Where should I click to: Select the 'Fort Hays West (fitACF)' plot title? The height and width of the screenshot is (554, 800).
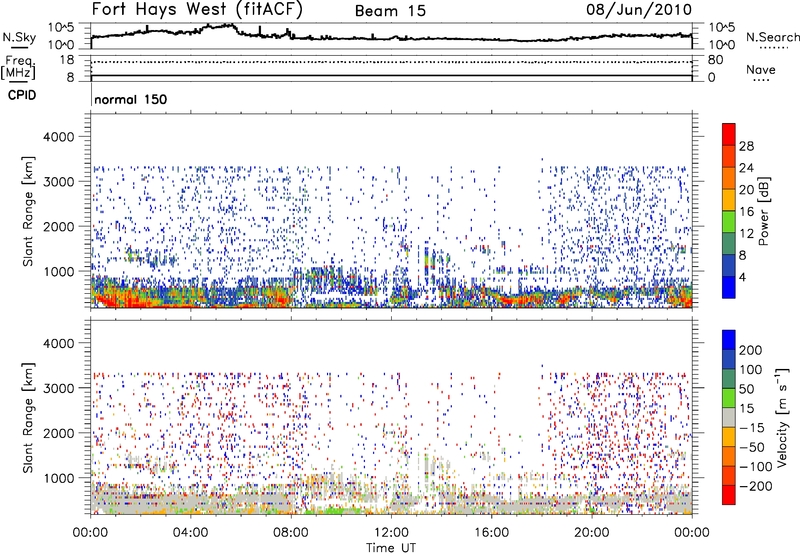[x=197, y=9]
